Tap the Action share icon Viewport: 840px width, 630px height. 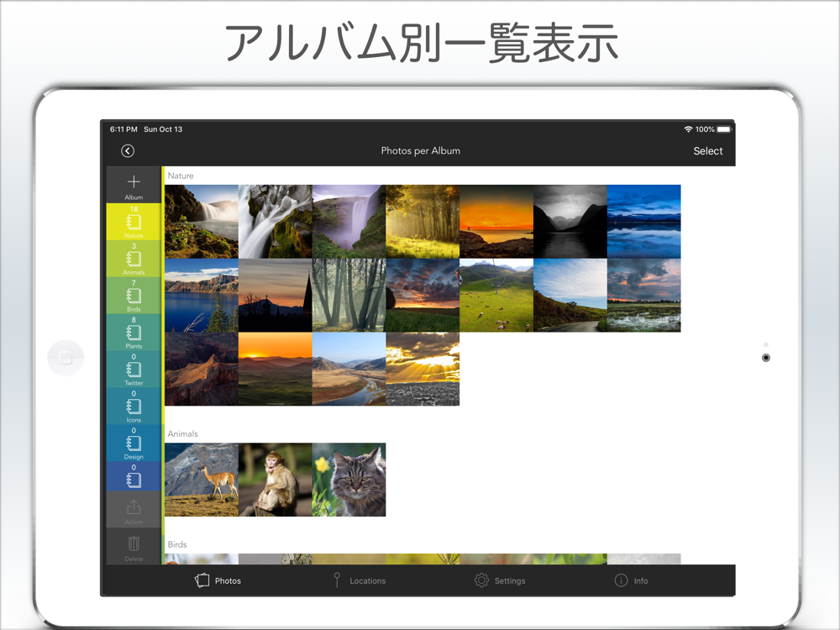(134, 508)
